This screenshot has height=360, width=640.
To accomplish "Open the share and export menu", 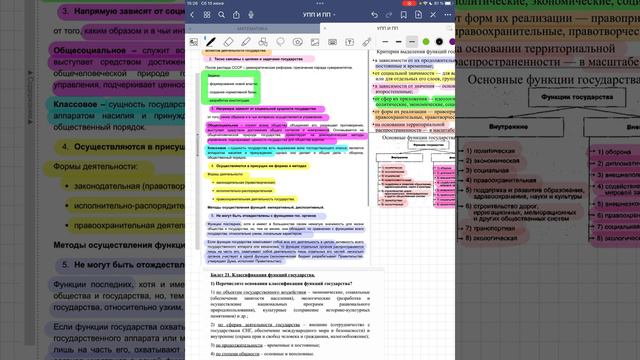I will click(x=236, y=15).
